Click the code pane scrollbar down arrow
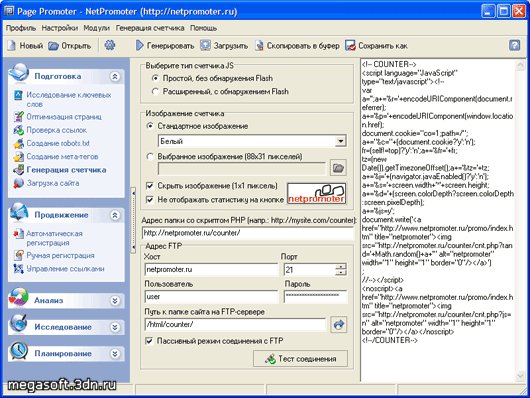This screenshot has width=530, height=398. point(520,376)
